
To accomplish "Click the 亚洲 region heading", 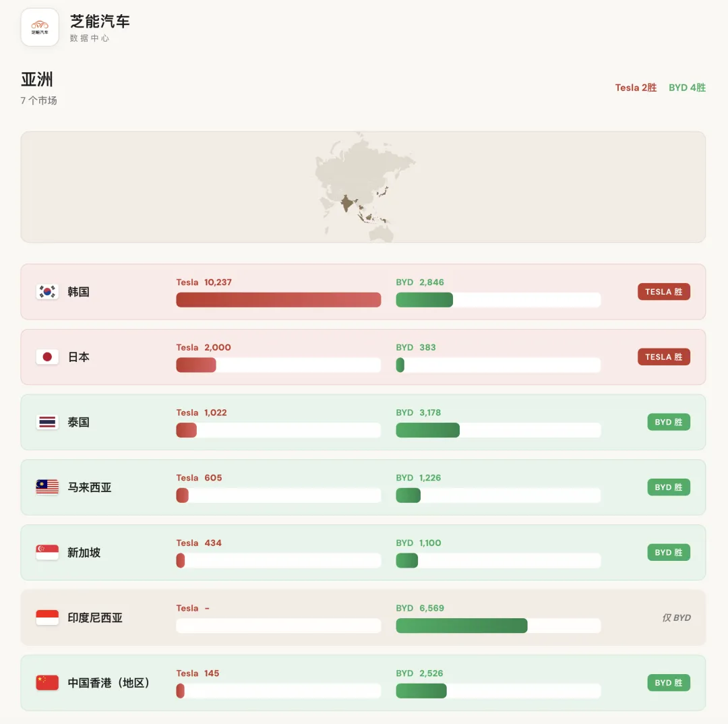I will (37, 80).
